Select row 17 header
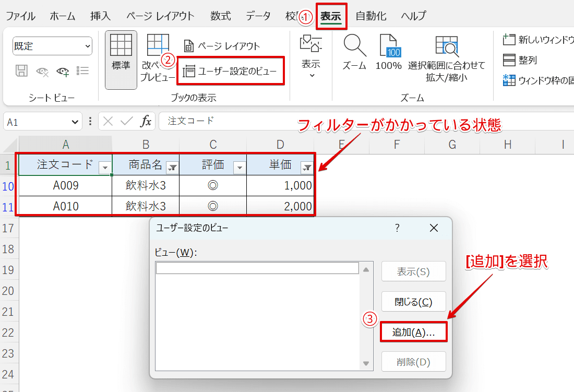Image resolution: width=574 pixels, height=392 pixels. point(8,229)
